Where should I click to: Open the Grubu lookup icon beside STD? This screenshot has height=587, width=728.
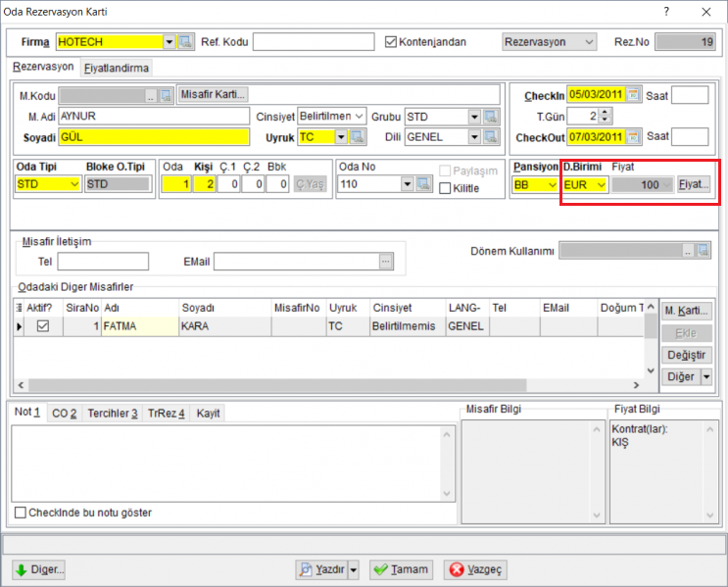click(x=491, y=117)
